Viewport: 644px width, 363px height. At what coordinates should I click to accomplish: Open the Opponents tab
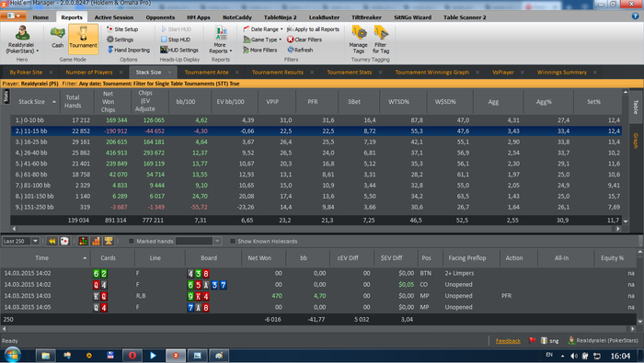point(160,17)
